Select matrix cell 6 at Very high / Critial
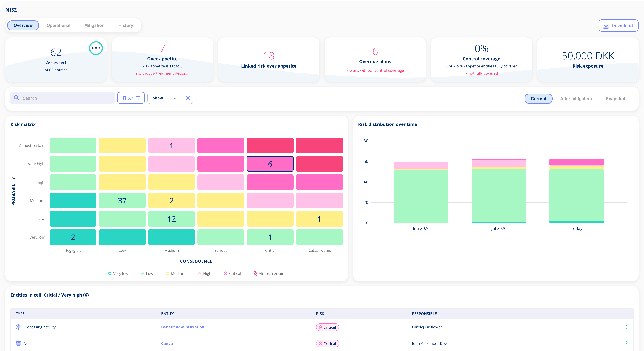The image size is (644, 351). 270,164
